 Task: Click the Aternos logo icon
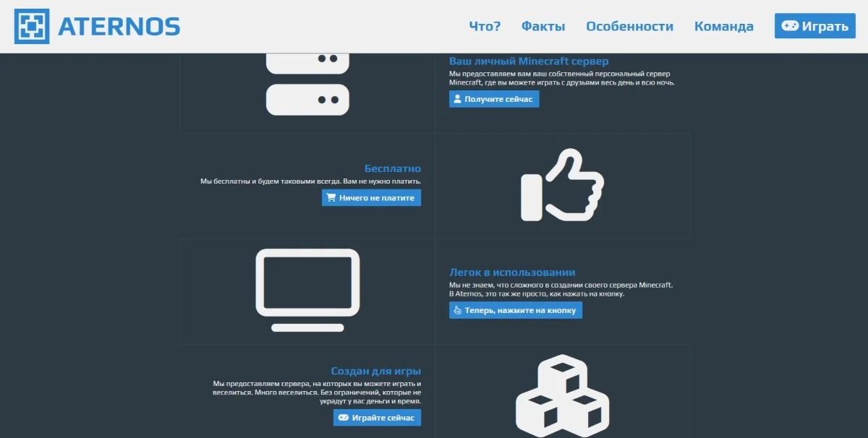tap(32, 27)
